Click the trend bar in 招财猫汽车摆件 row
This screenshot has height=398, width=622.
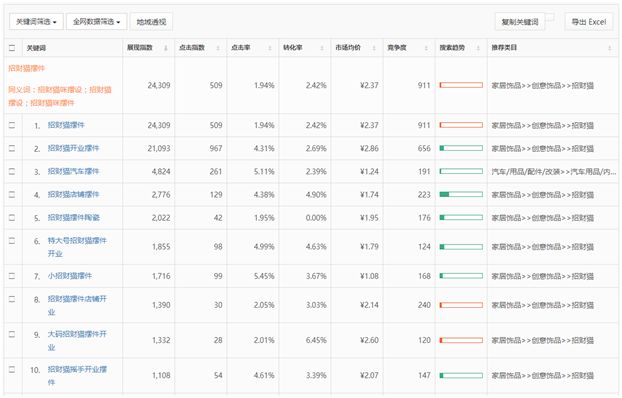click(461, 171)
